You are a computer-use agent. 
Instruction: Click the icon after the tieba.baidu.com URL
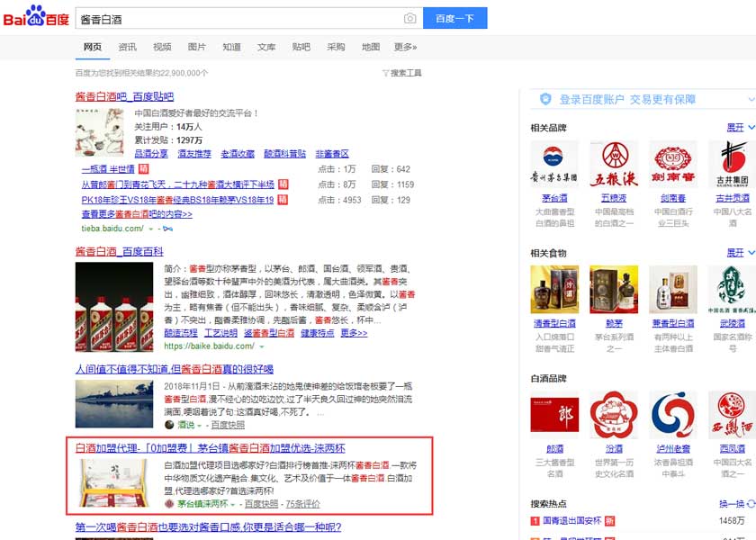[167, 229]
